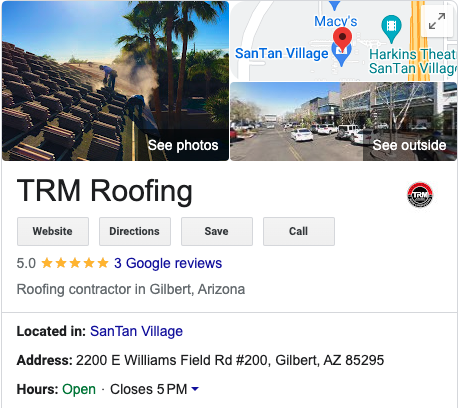The image size is (458, 408).
Task: Expand the map with the arrows icon
Action: (437, 21)
